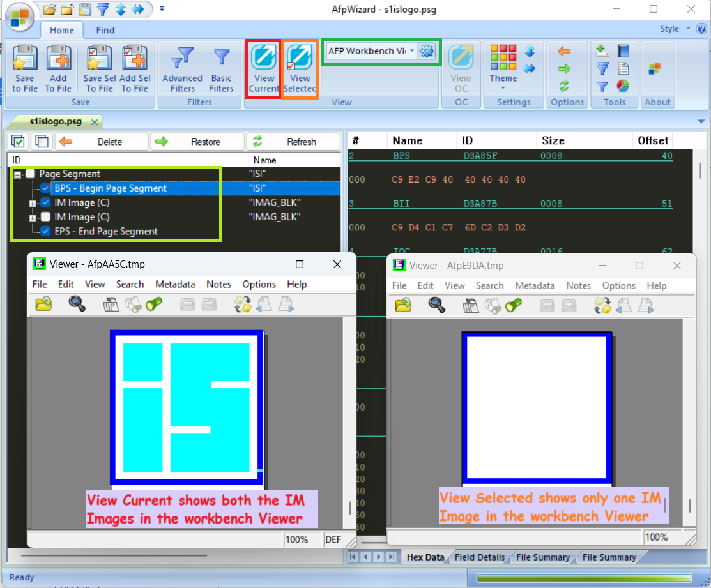Open Metadata menu in Viewer AfpAA5C.tmp
This screenshot has height=588, width=711.
pyautogui.click(x=175, y=284)
